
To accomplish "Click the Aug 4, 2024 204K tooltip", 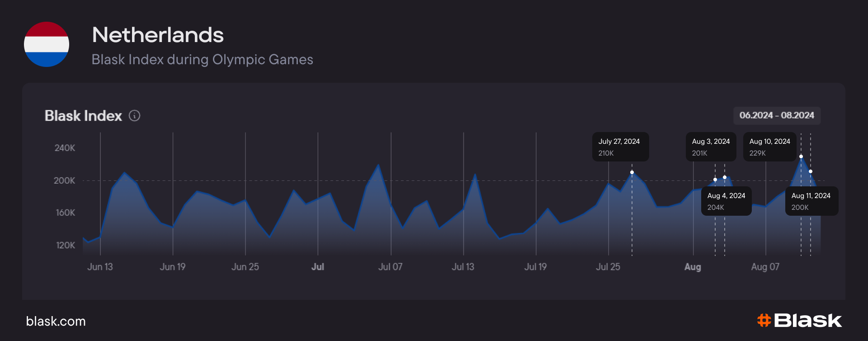I will (x=726, y=201).
